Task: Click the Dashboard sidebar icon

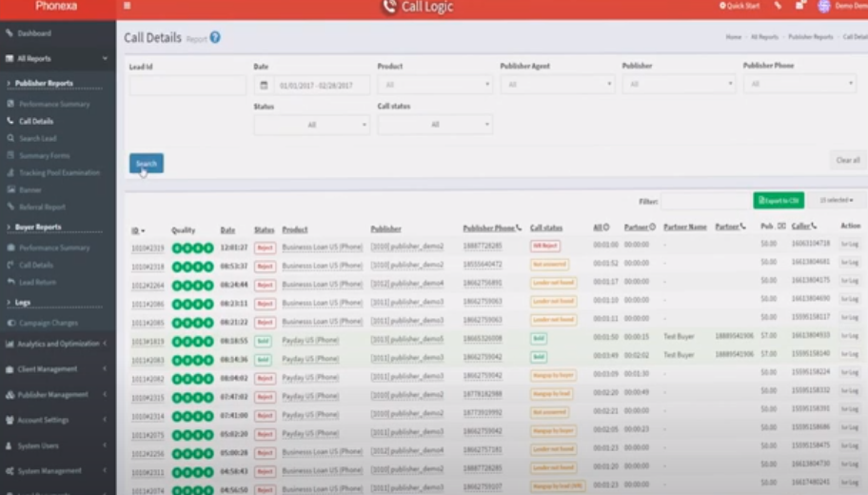Action: tap(10, 33)
